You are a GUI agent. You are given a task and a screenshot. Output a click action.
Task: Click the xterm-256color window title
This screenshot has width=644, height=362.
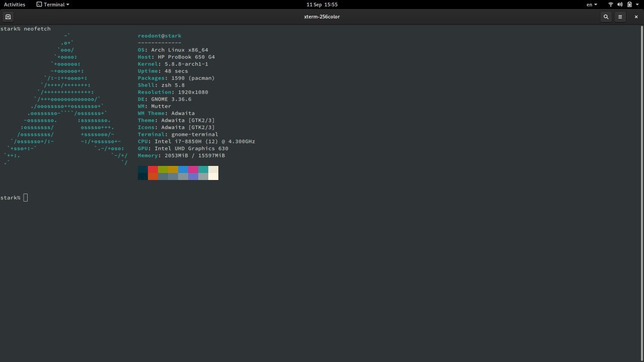coord(322,17)
